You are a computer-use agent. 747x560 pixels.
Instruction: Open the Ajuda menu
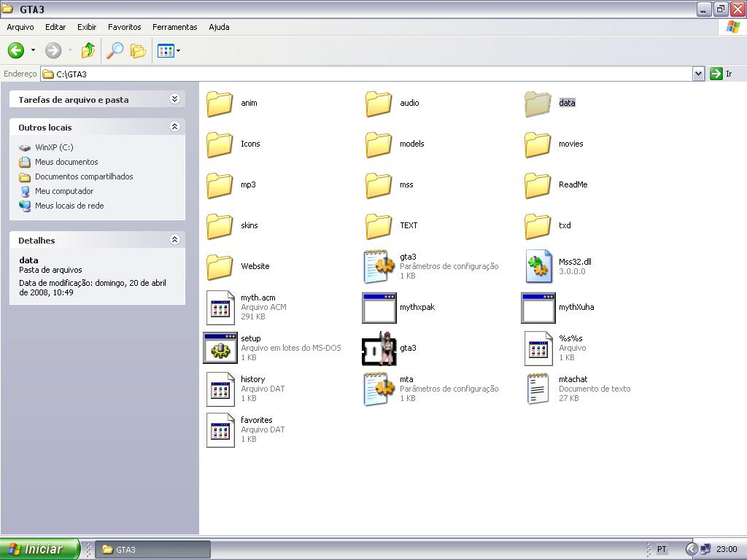pyautogui.click(x=219, y=27)
